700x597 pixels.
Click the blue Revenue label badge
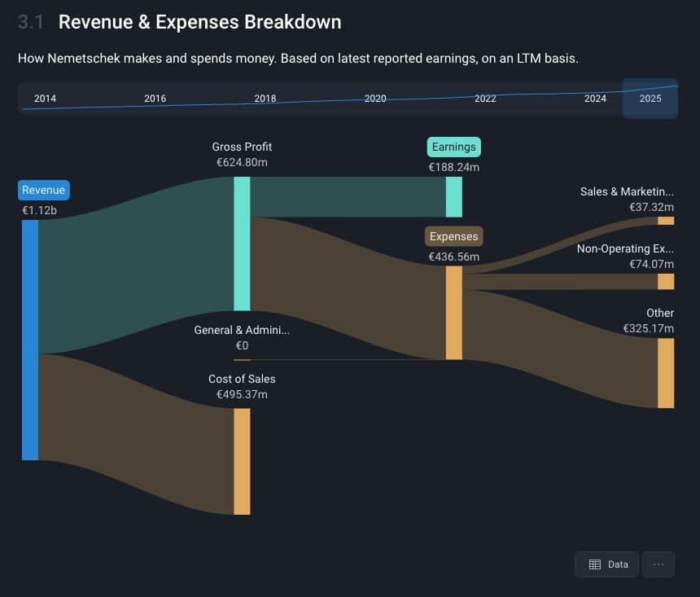[44, 190]
